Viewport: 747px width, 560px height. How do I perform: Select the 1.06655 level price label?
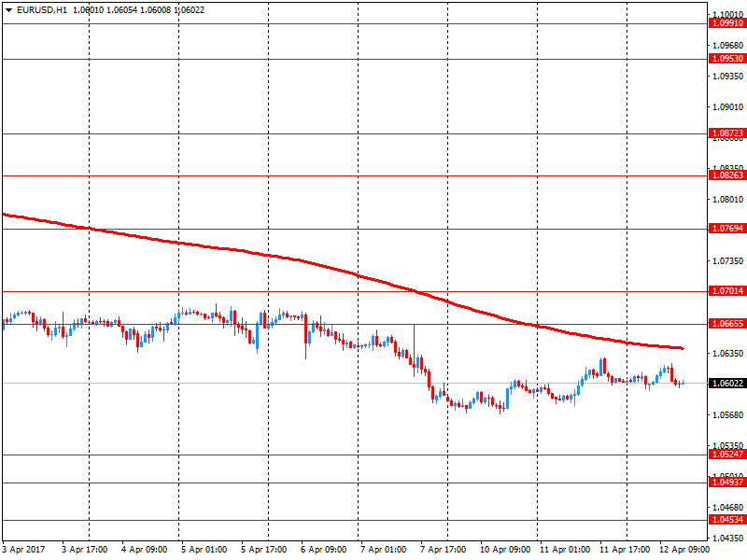click(727, 324)
